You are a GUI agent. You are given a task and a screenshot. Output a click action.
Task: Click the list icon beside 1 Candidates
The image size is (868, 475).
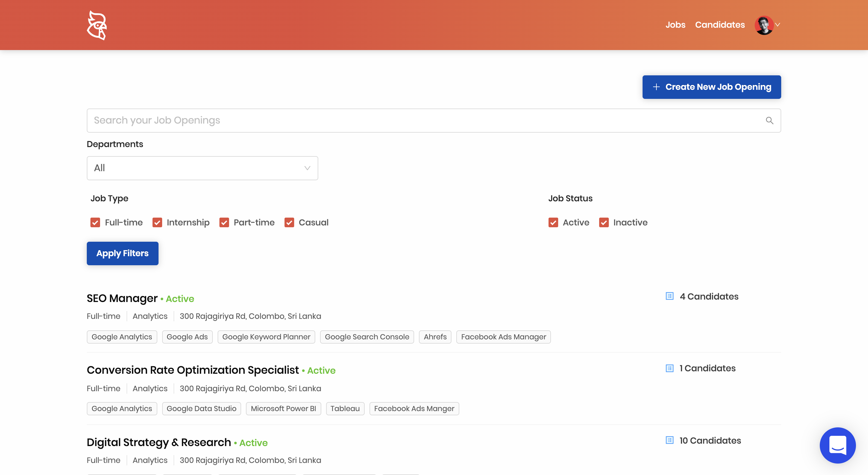[x=669, y=368]
